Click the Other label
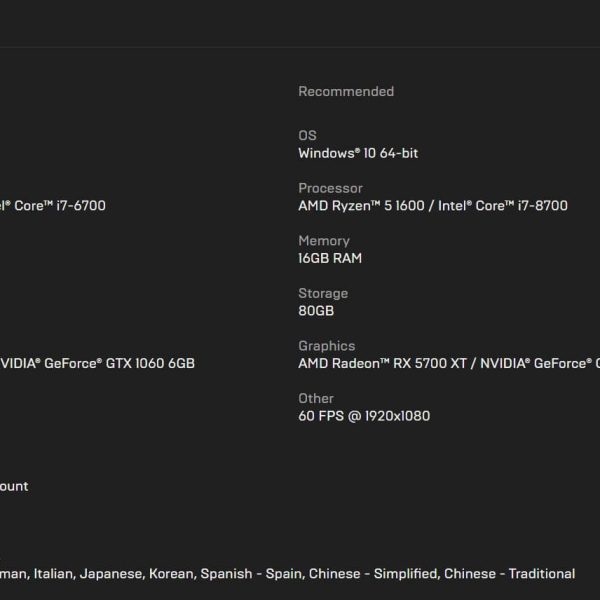 [x=316, y=398]
